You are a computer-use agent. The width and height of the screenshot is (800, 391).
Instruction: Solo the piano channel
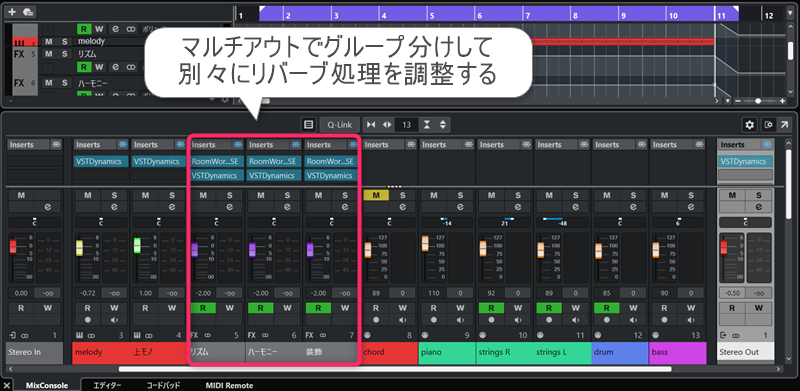coord(460,195)
